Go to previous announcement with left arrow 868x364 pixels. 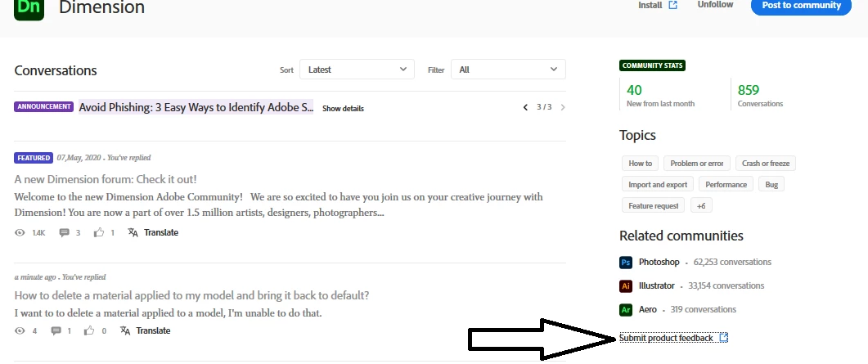(525, 107)
